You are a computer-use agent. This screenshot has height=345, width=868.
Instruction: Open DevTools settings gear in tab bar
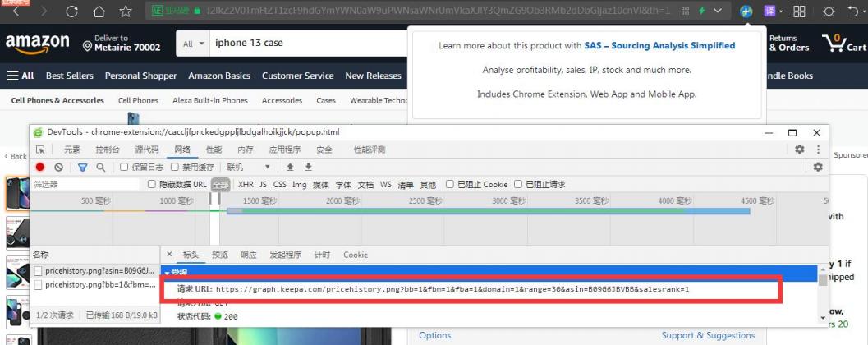(799, 149)
